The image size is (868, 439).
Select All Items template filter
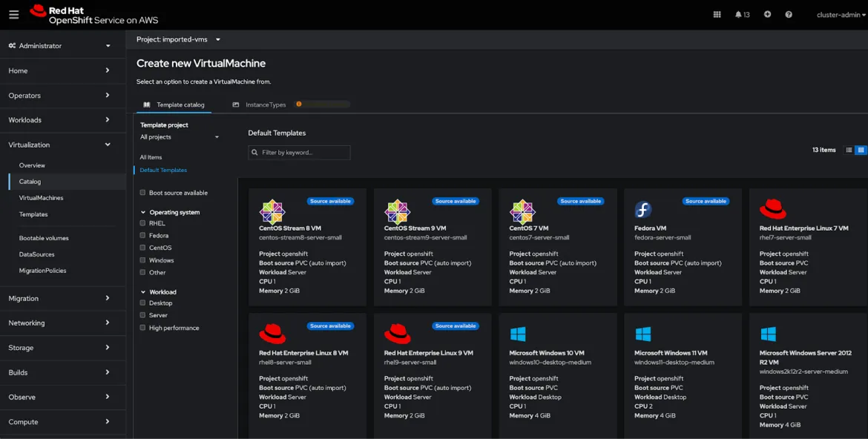pos(151,157)
